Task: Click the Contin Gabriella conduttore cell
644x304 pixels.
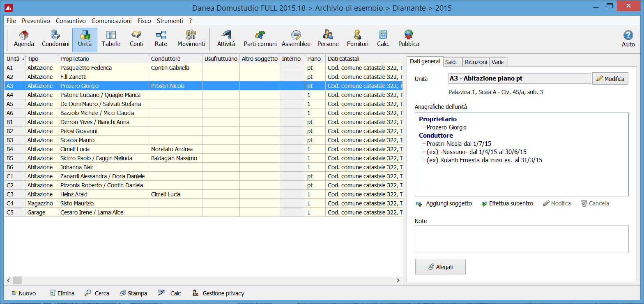Action: pos(175,68)
